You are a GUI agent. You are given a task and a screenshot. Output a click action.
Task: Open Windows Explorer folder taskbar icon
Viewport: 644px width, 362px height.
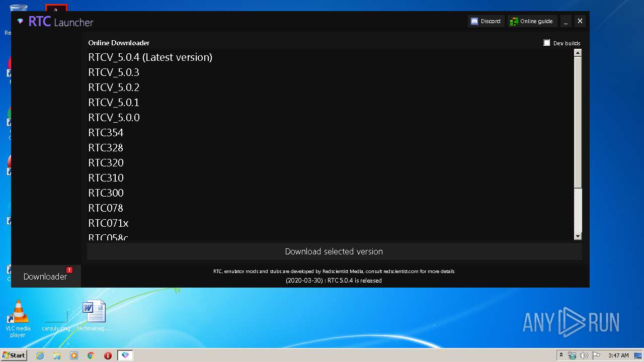(57, 355)
